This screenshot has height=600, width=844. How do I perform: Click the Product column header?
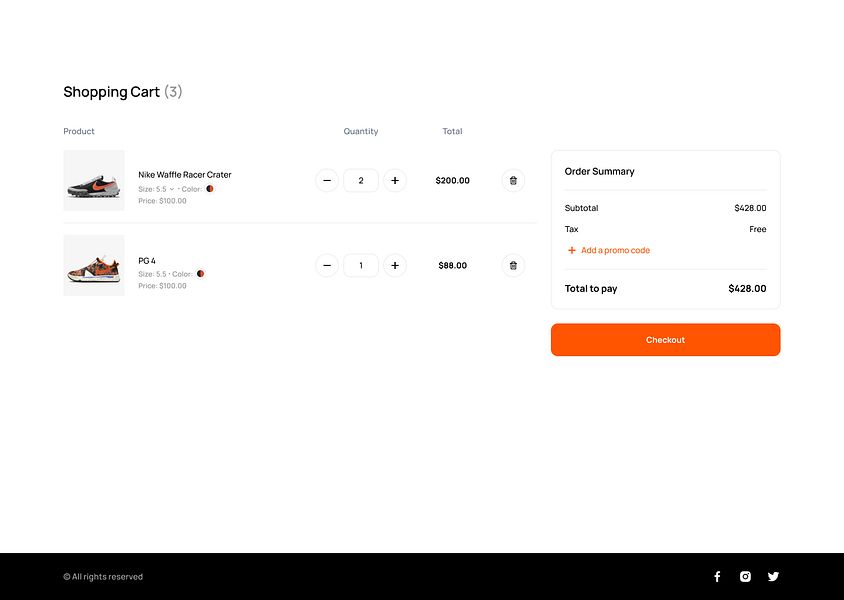pyautogui.click(x=79, y=131)
